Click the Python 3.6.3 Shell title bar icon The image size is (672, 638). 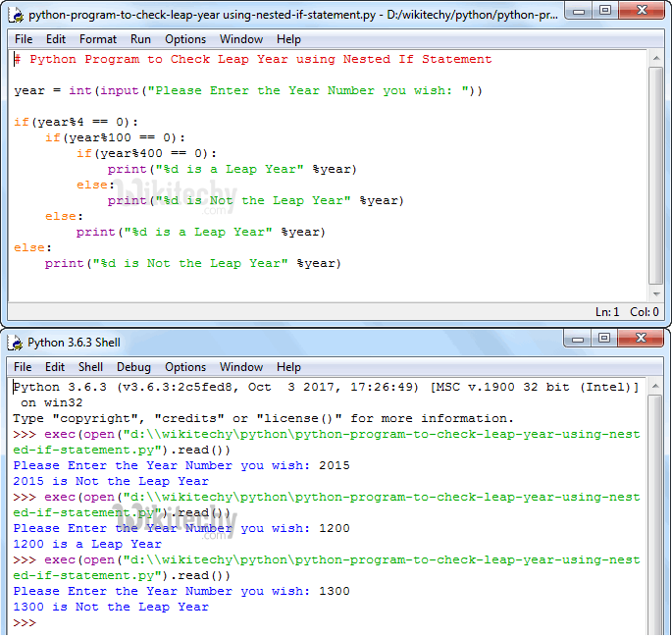tap(16, 343)
